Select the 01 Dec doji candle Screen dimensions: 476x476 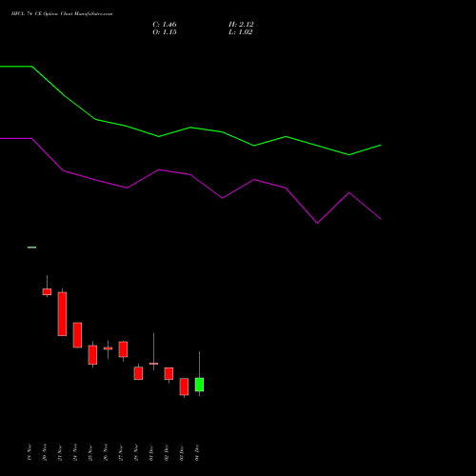point(153,364)
